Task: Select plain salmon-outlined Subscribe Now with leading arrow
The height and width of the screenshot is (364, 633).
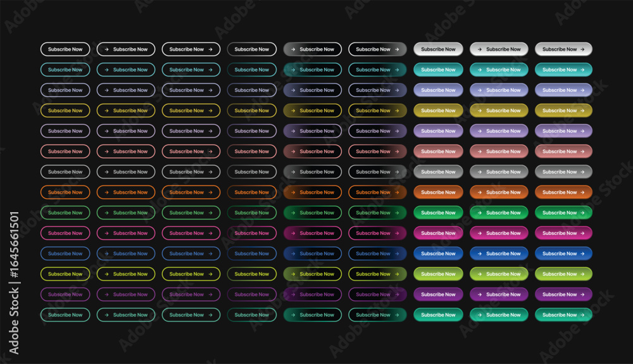Action: coord(126,151)
